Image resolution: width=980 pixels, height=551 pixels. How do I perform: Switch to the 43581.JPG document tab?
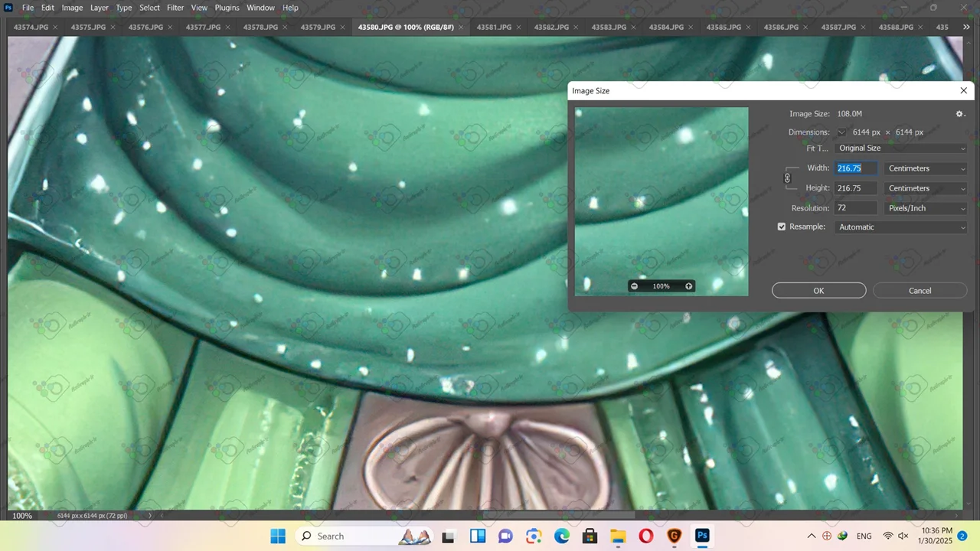click(x=494, y=28)
